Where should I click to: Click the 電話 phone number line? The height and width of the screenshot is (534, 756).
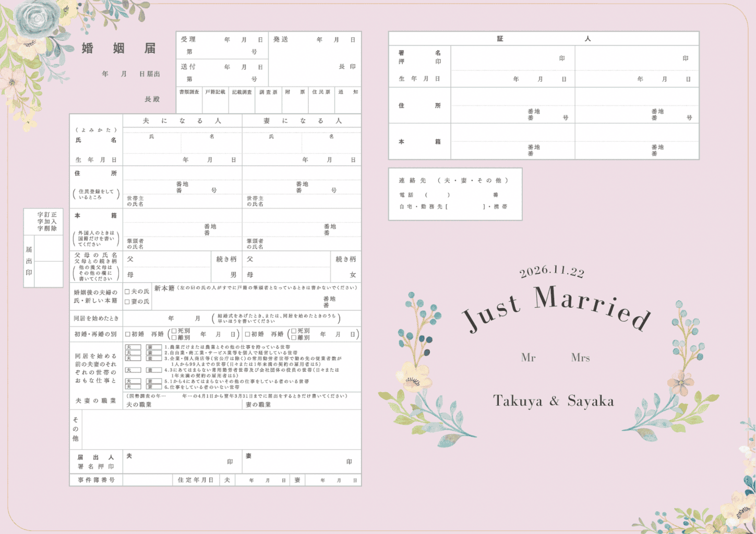point(454,195)
